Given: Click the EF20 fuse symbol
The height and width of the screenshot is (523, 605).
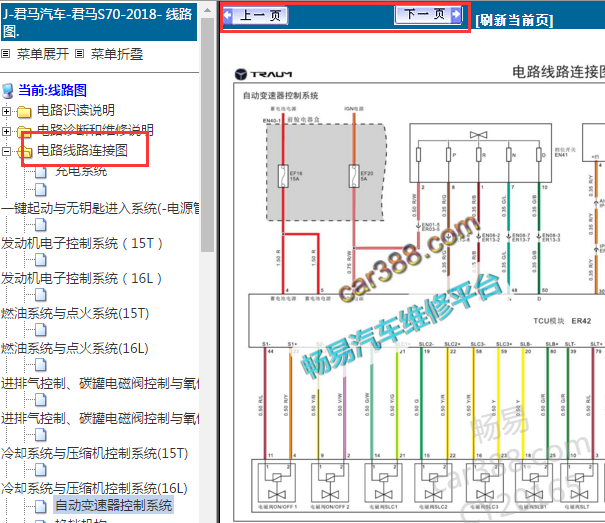Looking at the screenshot, I should pyautogui.click(x=354, y=176).
